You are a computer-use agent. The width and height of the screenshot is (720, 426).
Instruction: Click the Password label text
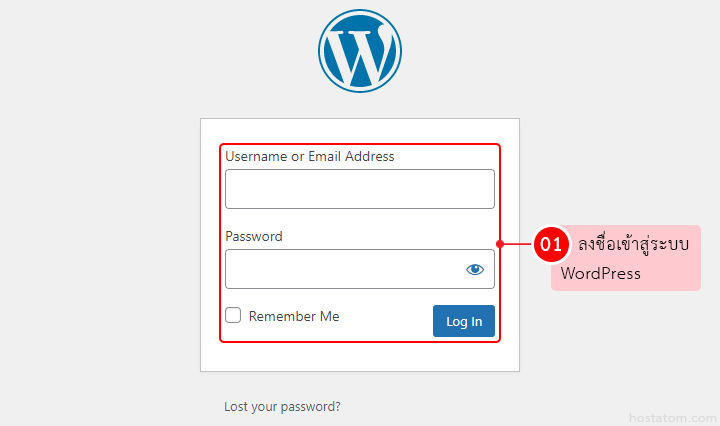click(254, 237)
